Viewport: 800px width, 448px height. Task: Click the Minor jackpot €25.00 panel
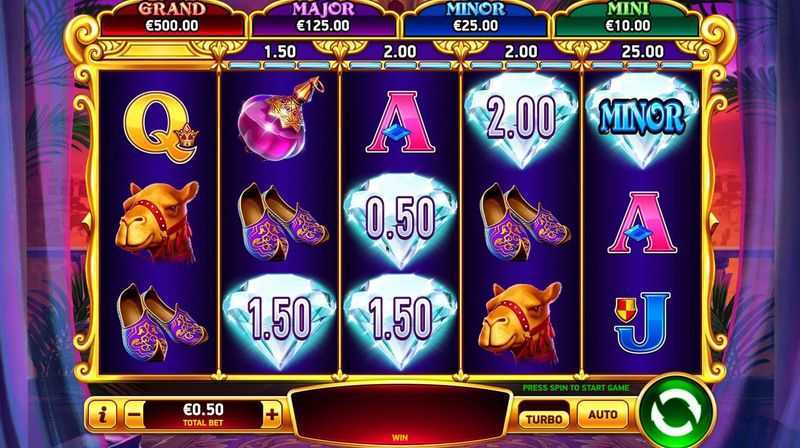[x=476, y=19]
